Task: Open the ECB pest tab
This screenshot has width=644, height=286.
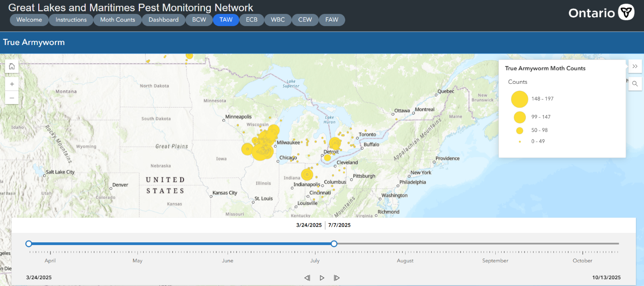Action: click(251, 20)
